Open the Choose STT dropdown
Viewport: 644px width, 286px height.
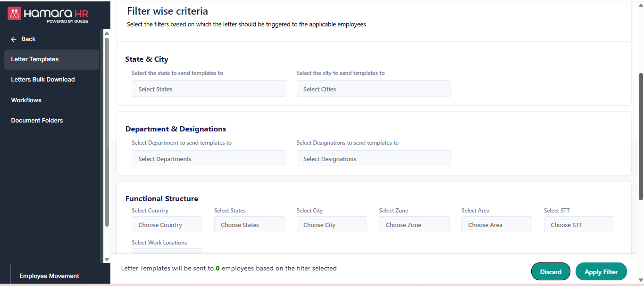[578, 224]
